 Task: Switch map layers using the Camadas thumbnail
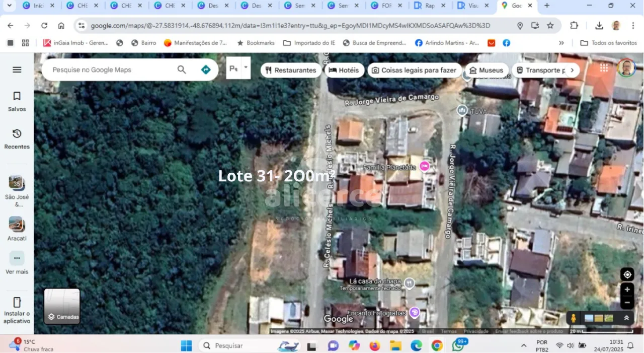[x=62, y=306]
